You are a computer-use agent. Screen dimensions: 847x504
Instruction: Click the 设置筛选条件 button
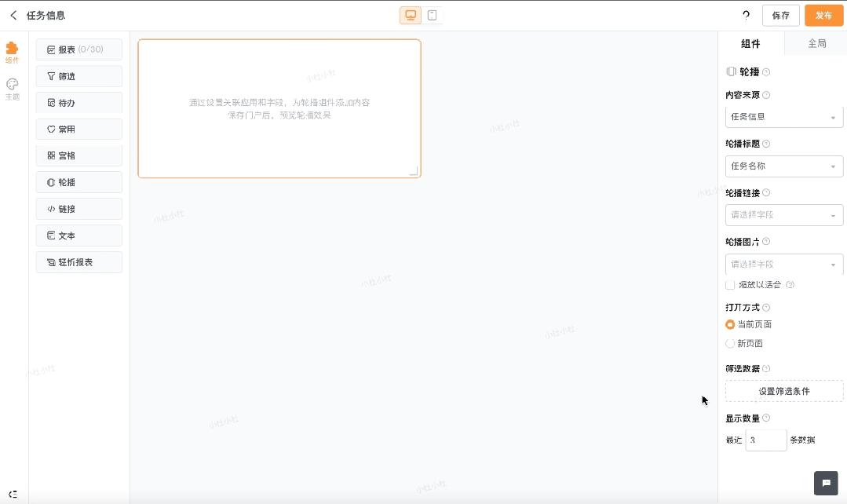[783, 390]
